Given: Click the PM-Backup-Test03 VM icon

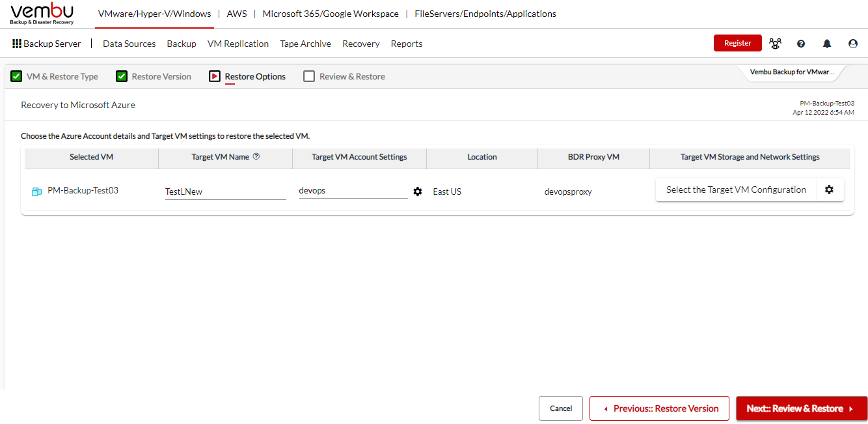Looking at the screenshot, I should [x=36, y=191].
